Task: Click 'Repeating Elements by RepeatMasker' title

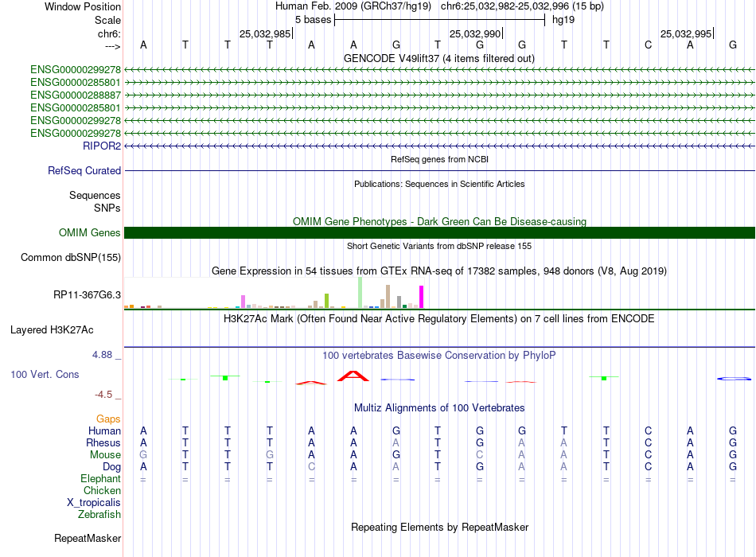Action: [x=440, y=527]
